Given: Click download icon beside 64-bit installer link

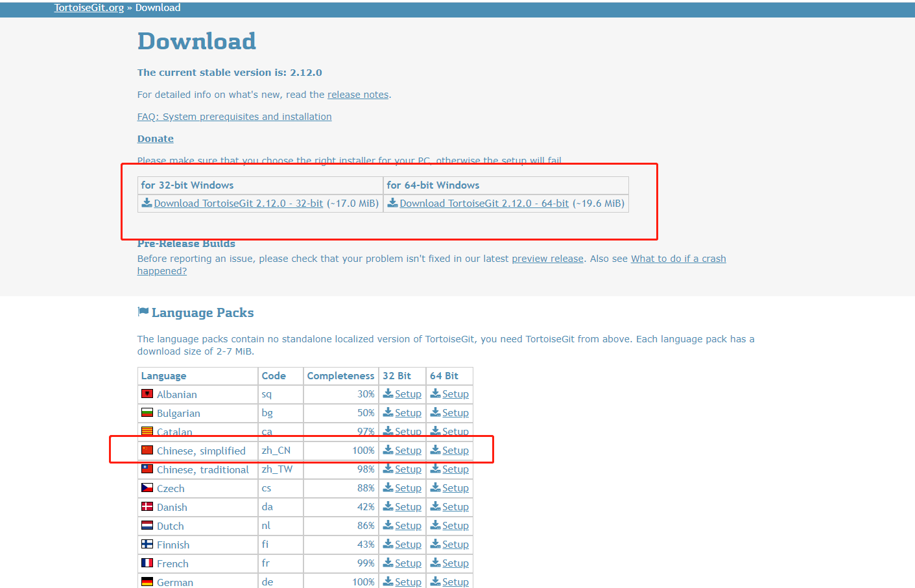Looking at the screenshot, I should (x=392, y=203).
